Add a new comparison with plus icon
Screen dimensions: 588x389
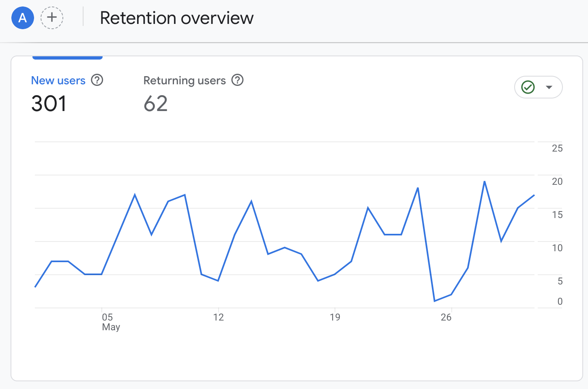52,18
